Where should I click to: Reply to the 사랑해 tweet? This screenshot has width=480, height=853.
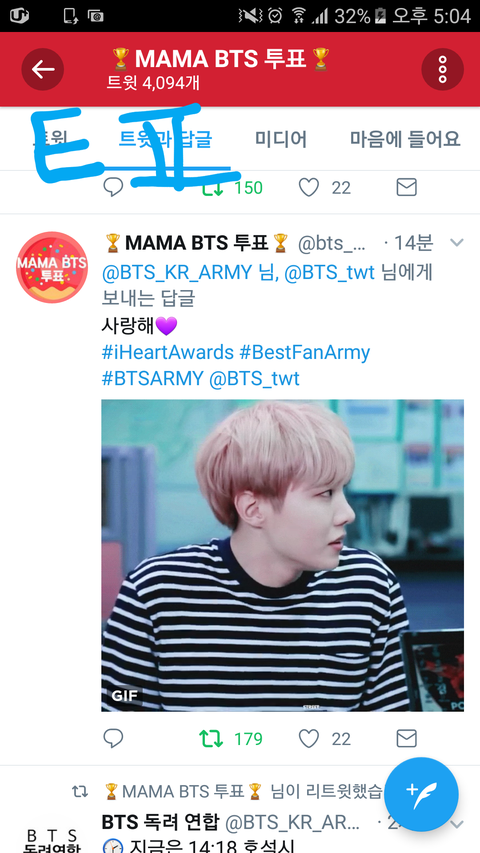click(113, 738)
